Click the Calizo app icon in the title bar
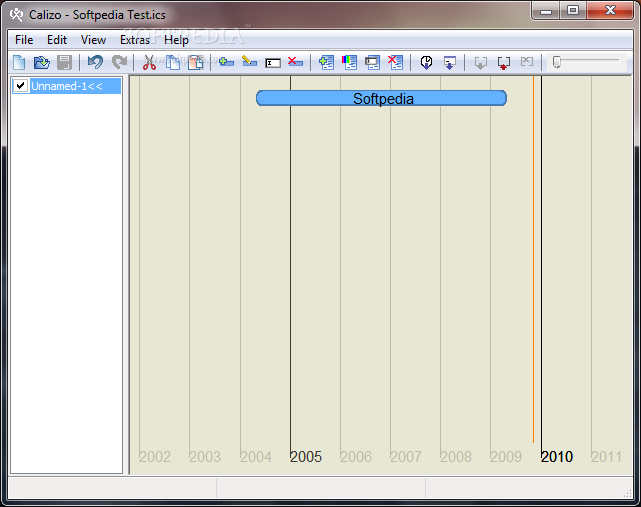The width and height of the screenshot is (641, 507). click(x=17, y=15)
